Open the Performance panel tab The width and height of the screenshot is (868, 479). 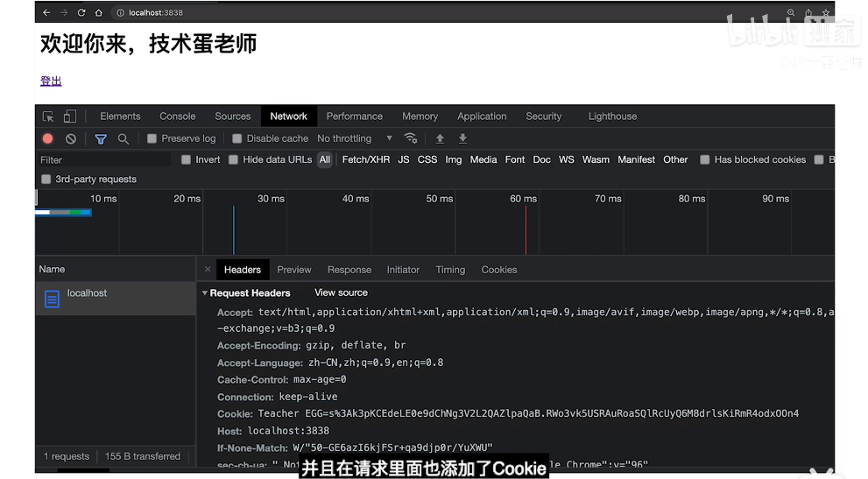click(354, 116)
